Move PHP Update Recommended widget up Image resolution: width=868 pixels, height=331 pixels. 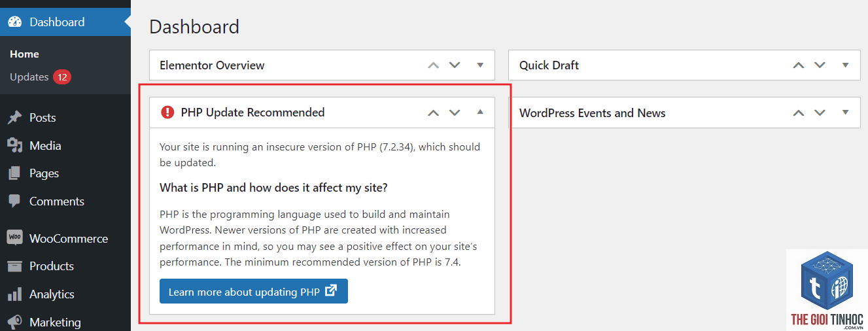(x=433, y=113)
